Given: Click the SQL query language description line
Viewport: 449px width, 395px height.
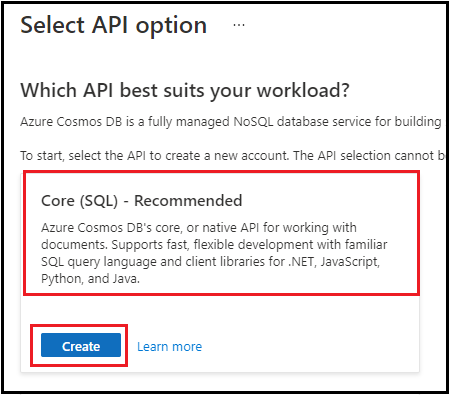Looking at the screenshot, I should [x=210, y=262].
